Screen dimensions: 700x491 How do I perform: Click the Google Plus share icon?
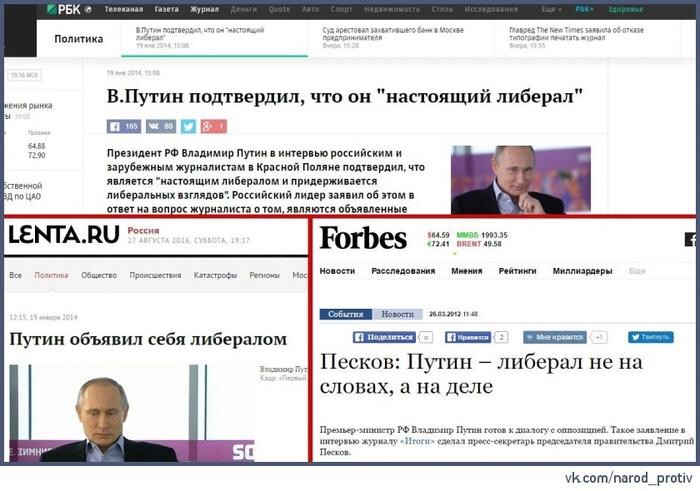point(213,126)
